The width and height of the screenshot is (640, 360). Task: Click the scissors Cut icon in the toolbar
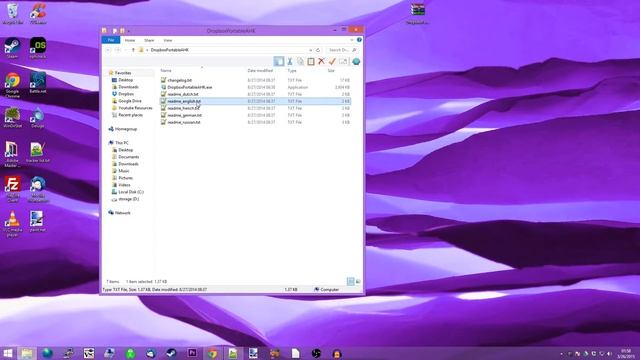click(289, 62)
